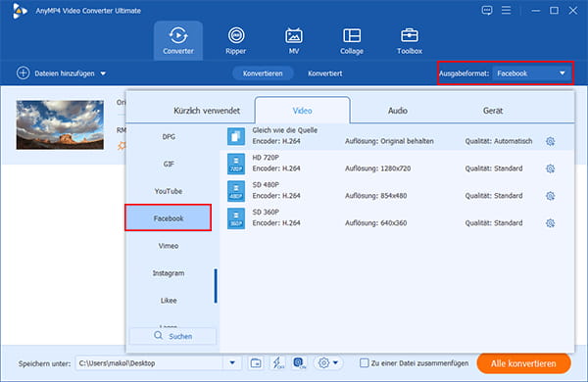Open the Toolbox module

(x=410, y=40)
